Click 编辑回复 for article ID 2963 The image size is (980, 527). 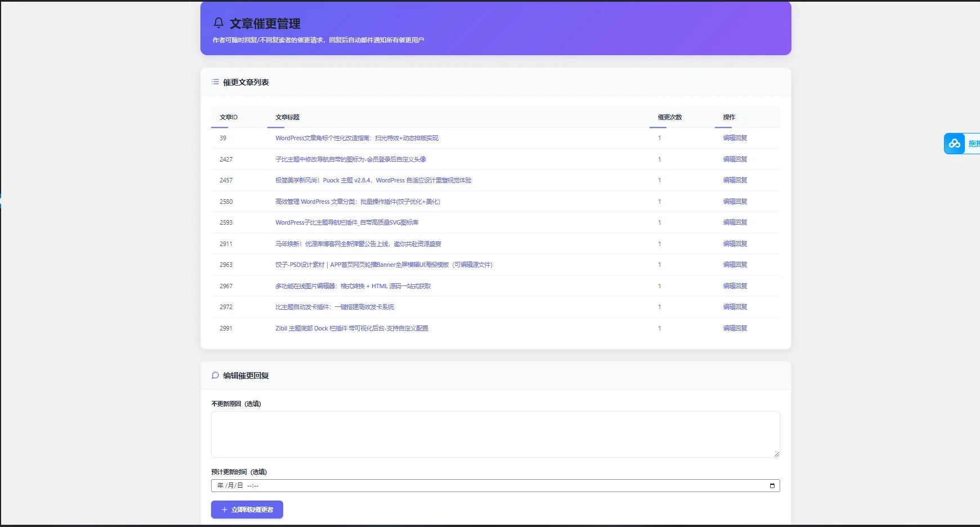click(735, 265)
